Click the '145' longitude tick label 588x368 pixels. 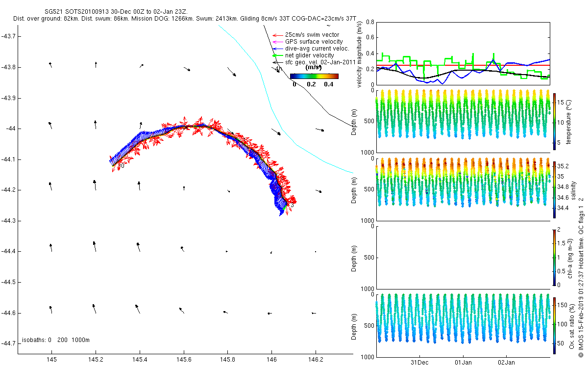coord(51,360)
